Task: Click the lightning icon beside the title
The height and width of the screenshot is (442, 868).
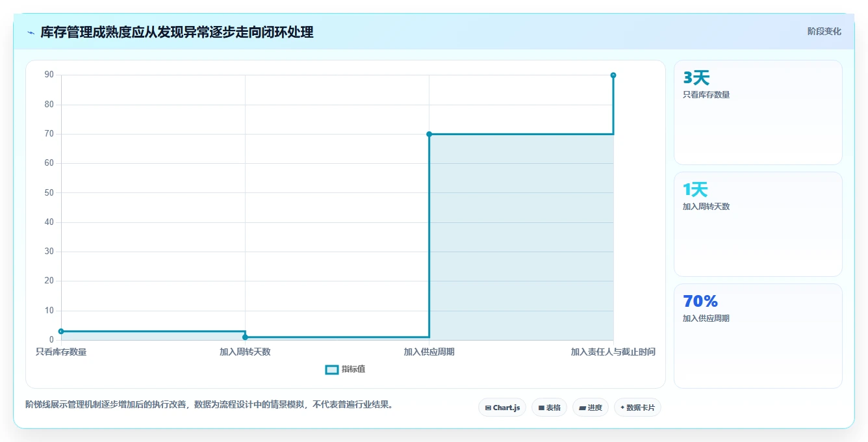Action: coord(31,32)
